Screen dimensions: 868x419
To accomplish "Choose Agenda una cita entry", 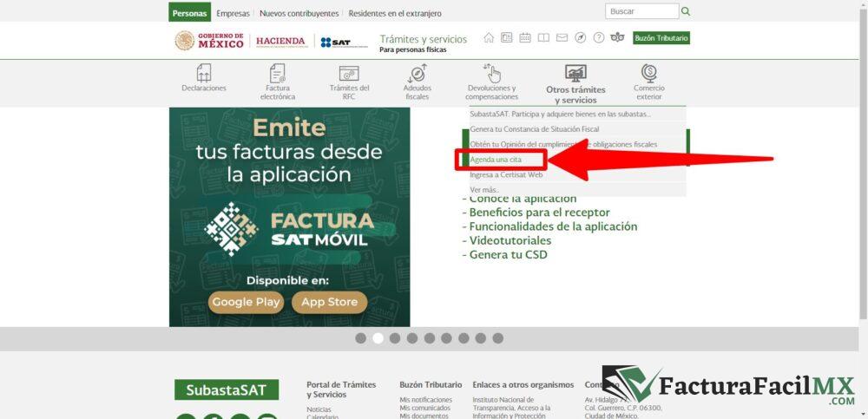I will tap(577, 160).
